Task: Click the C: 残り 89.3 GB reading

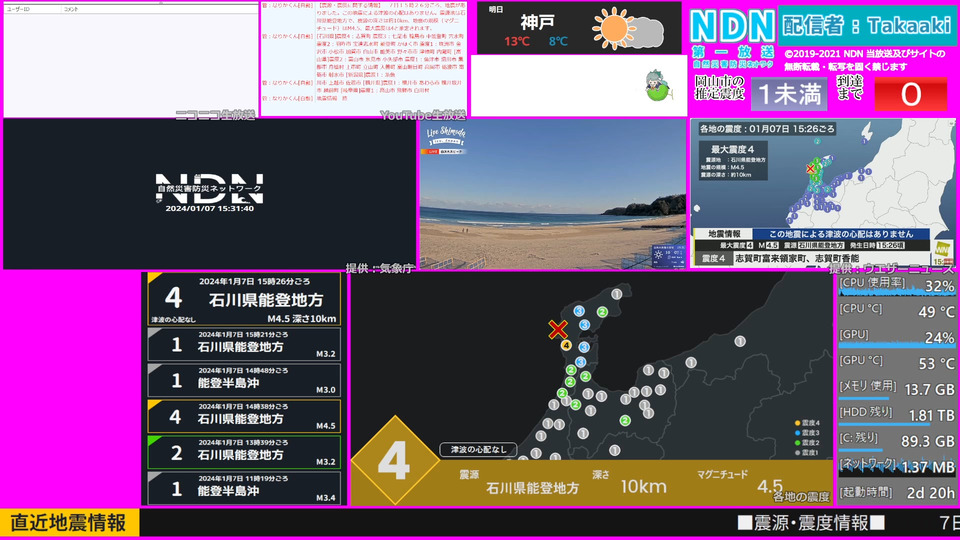Action: (x=896, y=441)
